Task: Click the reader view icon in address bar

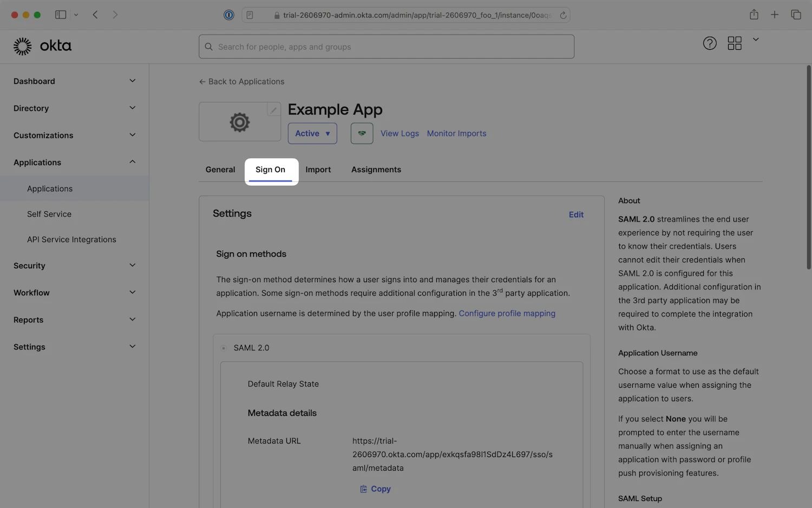Action: coord(250,15)
